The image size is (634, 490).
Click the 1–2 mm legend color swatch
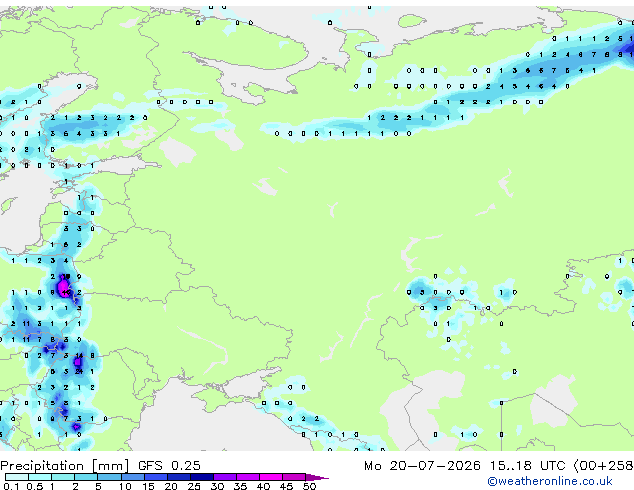tap(63, 477)
